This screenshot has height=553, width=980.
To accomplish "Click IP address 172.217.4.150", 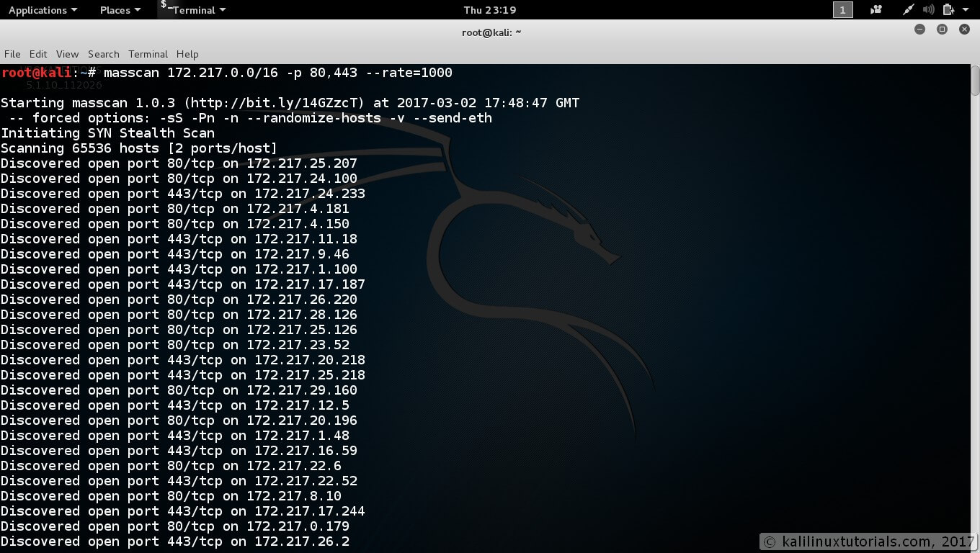I will point(298,224).
